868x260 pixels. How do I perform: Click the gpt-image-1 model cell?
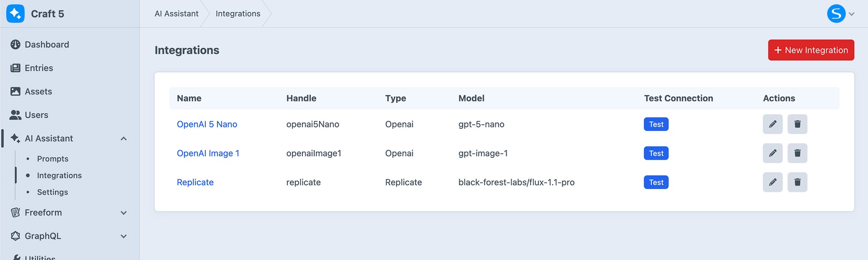(x=483, y=153)
